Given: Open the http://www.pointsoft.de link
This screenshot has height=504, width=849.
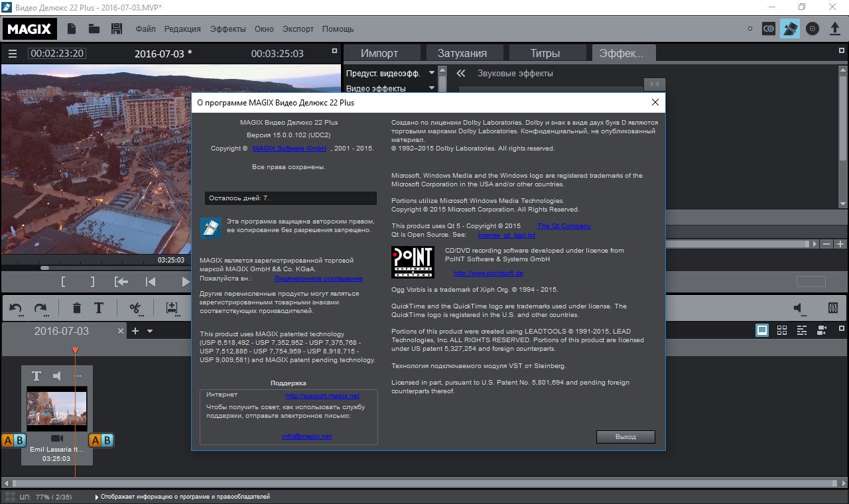Looking at the screenshot, I should pyautogui.click(x=489, y=273).
